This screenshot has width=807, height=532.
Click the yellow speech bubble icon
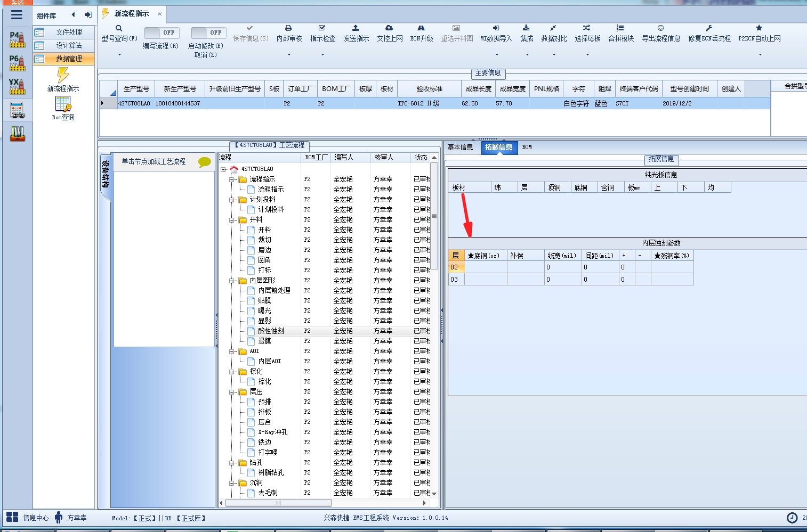point(205,162)
